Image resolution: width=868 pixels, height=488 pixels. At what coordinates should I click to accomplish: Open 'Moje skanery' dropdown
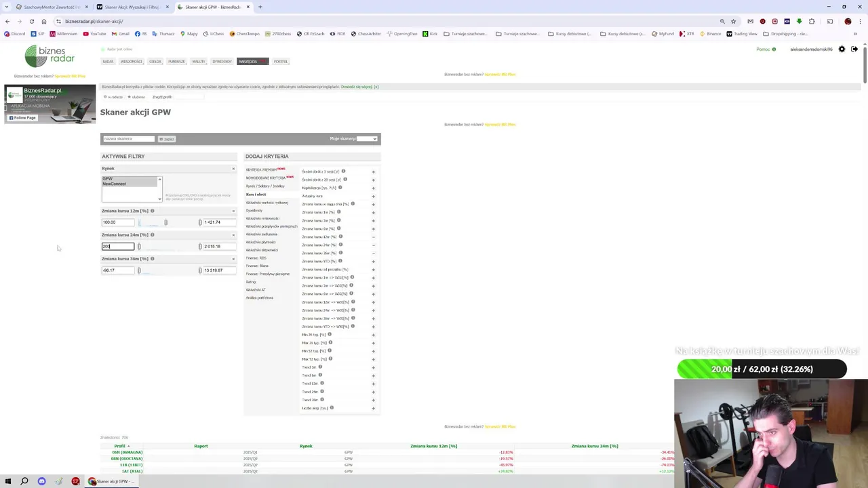tap(367, 139)
